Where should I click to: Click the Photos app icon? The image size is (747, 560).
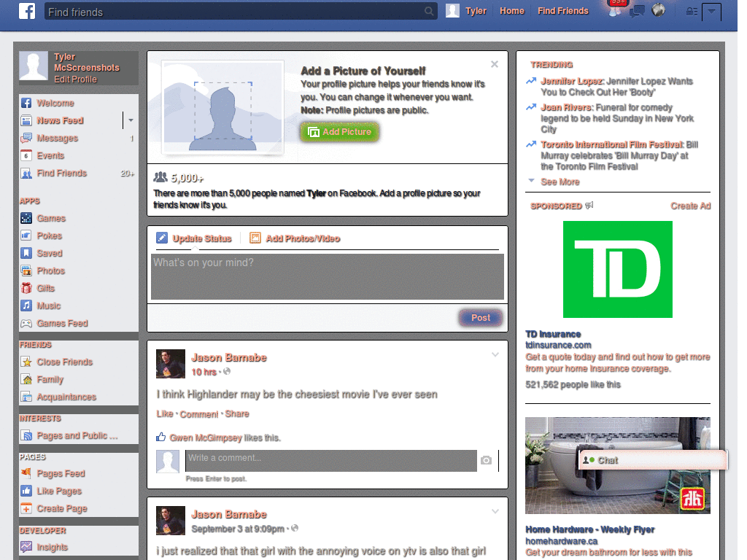tap(26, 271)
